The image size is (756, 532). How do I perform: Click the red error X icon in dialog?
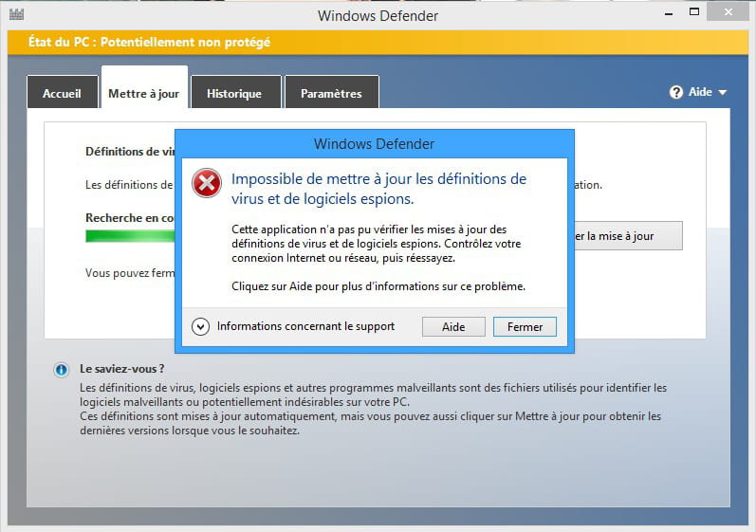[207, 183]
